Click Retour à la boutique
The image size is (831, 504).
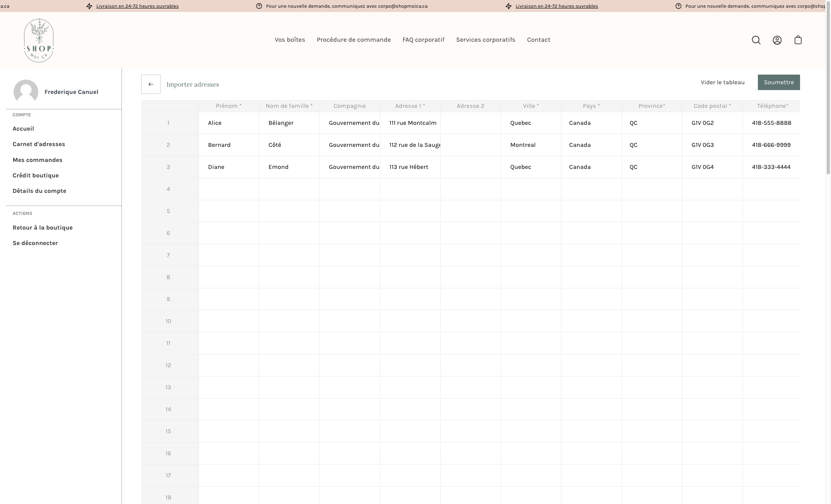[43, 228]
